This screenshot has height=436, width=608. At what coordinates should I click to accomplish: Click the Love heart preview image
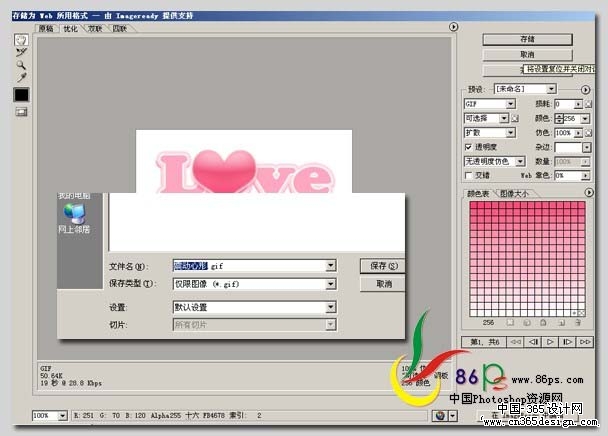click(x=244, y=161)
